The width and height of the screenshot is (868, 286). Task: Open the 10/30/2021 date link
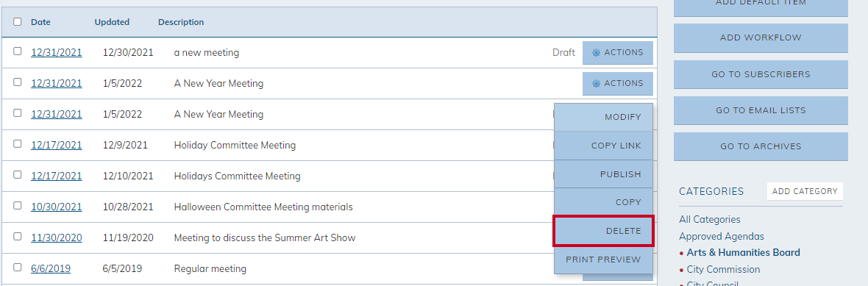pos(57,207)
